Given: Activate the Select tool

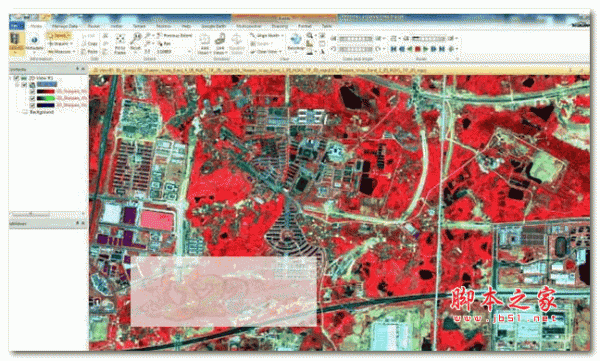Looking at the screenshot, I should [x=59, y=36].
